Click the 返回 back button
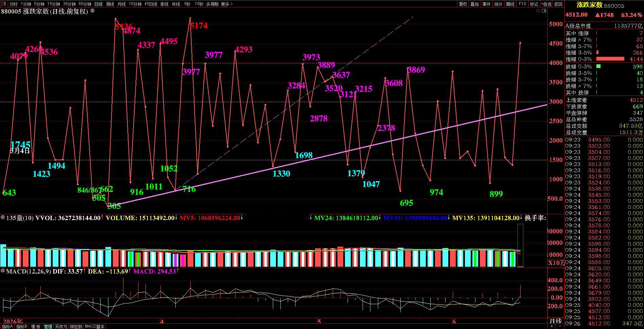This screenshot has height=329, width=644. tap(558, 4)
